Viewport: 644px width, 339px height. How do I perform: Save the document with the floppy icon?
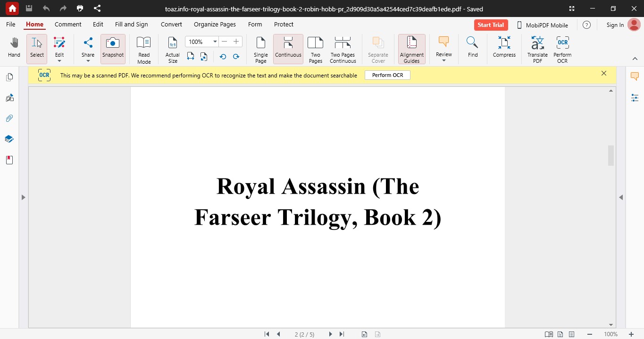[x=29, y=8]
